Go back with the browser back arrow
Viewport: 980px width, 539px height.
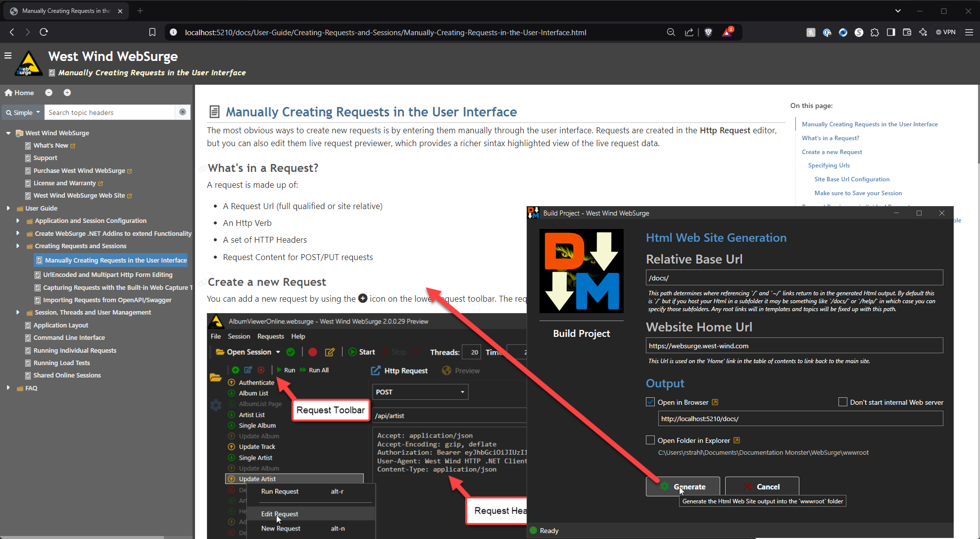click(12, 32)
